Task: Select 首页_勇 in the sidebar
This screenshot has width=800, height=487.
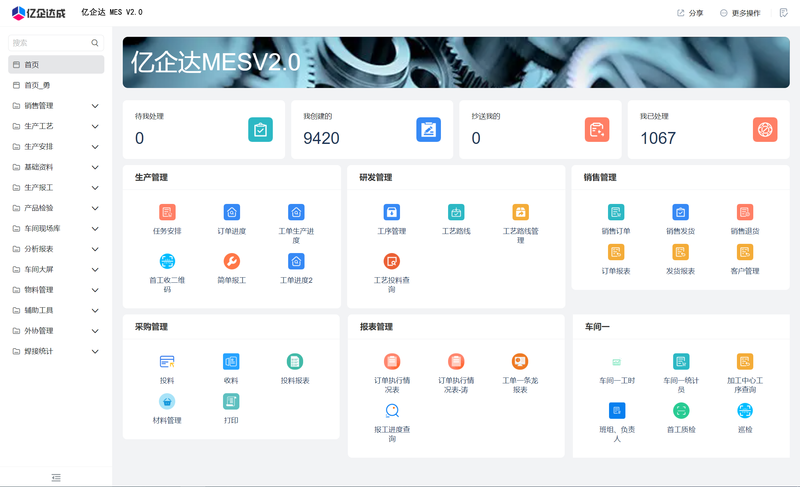Action: [56, 85]
